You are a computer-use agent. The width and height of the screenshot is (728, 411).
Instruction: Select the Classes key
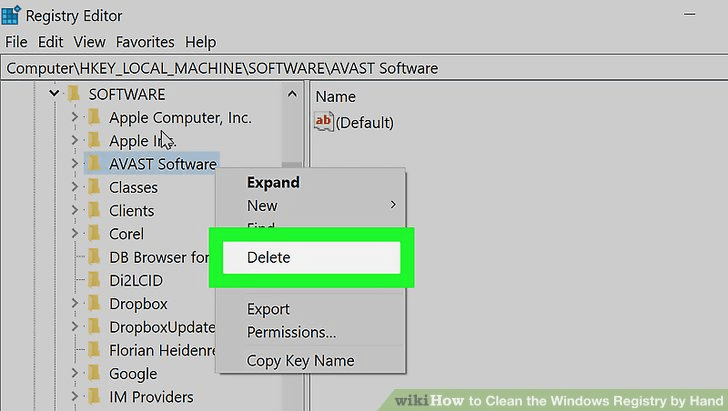point(133,188)
